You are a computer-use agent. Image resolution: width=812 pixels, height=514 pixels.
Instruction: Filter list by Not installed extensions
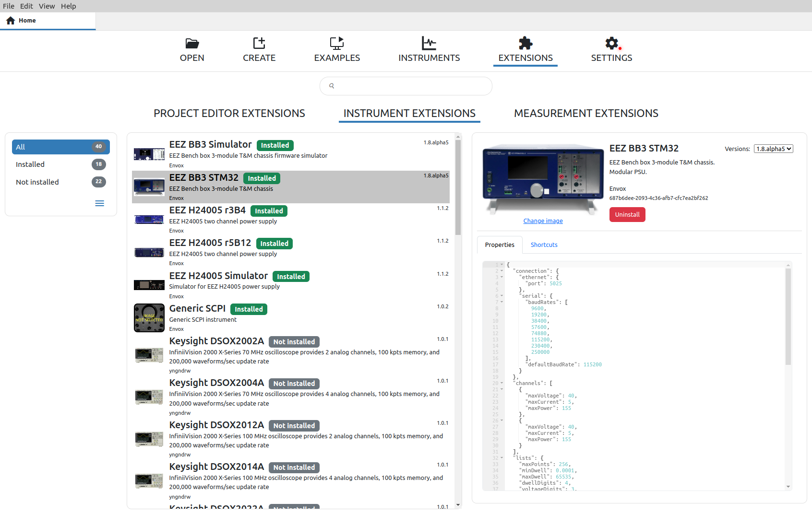point(61,182)
